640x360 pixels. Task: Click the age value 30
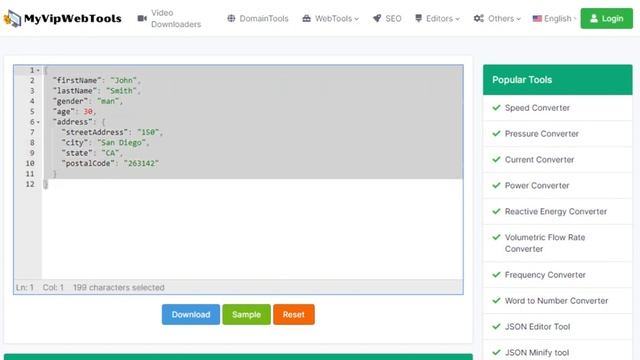[88, 111]
